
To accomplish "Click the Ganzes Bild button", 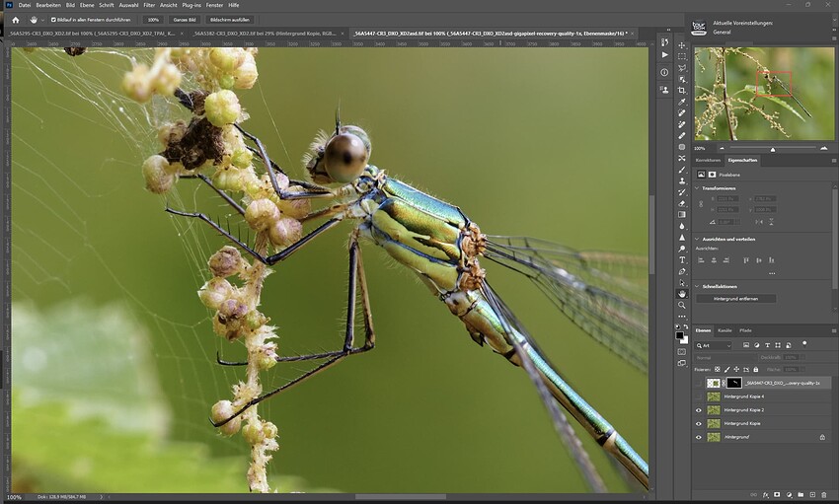I will (x=184, y=20).
